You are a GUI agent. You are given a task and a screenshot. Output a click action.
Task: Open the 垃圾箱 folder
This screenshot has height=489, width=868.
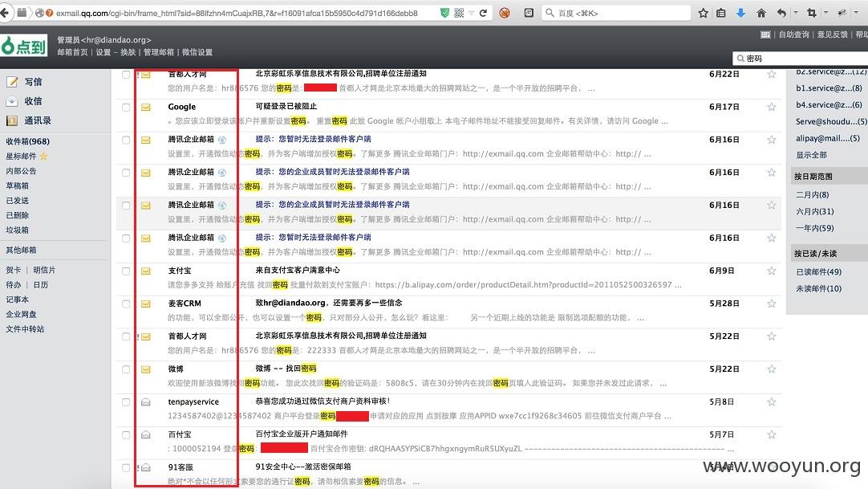17,230
